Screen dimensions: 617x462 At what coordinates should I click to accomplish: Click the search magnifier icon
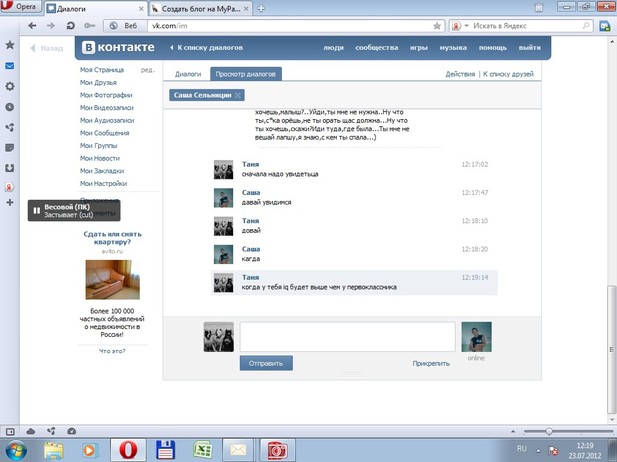coord(586,26)
